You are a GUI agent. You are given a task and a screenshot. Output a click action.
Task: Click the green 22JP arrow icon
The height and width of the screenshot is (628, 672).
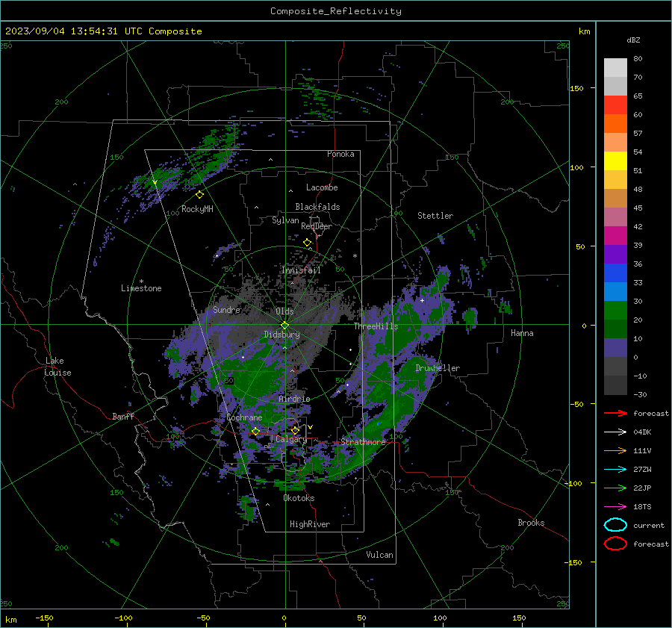click(x=615, y=488)
